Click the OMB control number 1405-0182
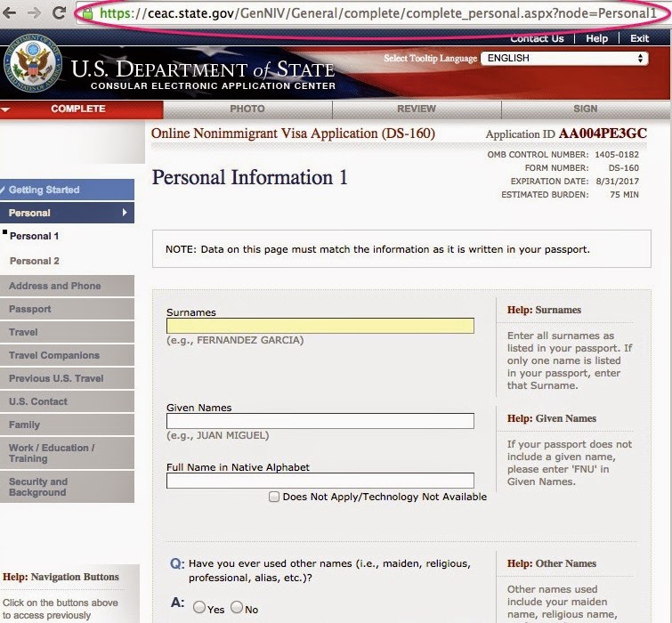The image size is (672, 623). 617,155
